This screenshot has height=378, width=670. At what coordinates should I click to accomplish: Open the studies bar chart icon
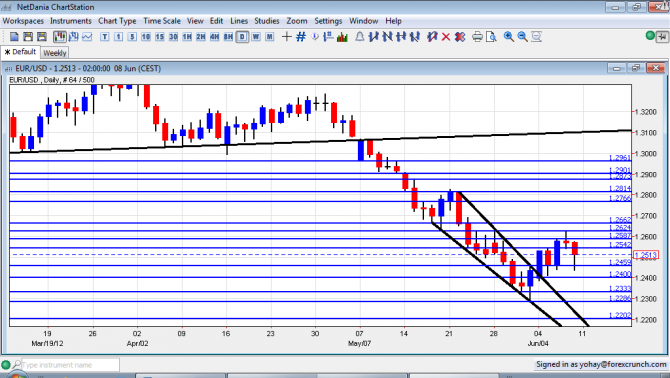(x=342, y=37)
